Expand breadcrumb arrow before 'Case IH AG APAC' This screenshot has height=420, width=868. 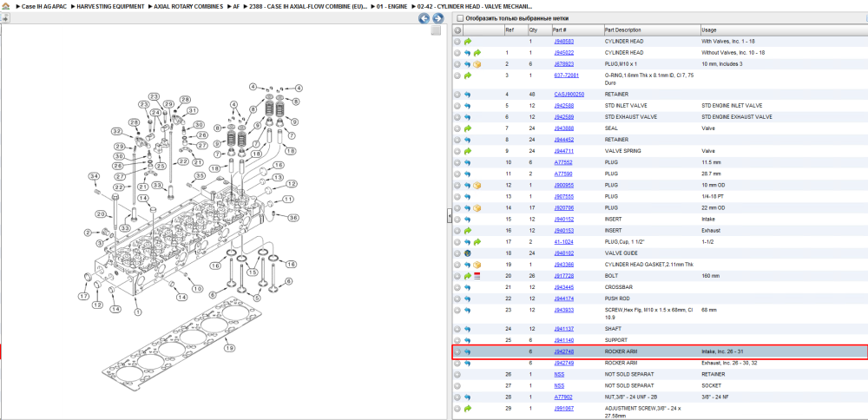[x=16, y=6]
